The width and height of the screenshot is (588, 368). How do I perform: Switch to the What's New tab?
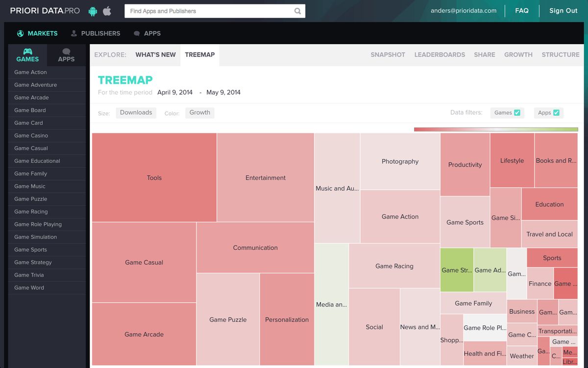[155, 55]
